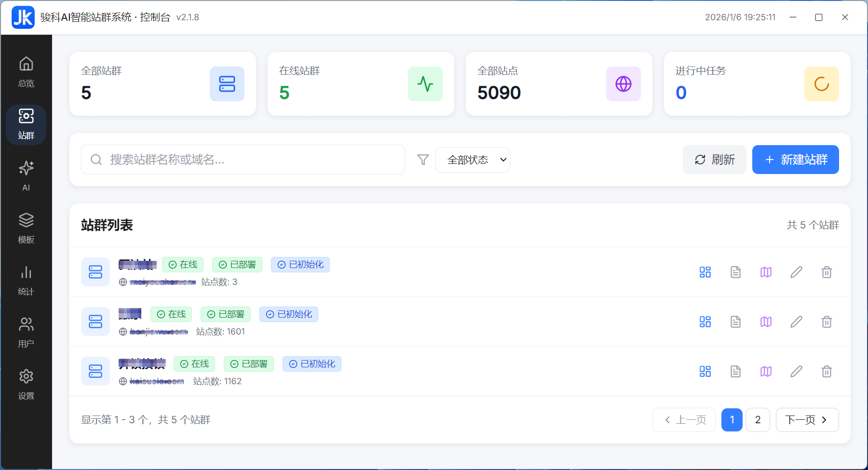This screenshot has height=470, width=868.
Task: Click inside the 搜索站群名称或域名 search field
Action: coord(241,160)
